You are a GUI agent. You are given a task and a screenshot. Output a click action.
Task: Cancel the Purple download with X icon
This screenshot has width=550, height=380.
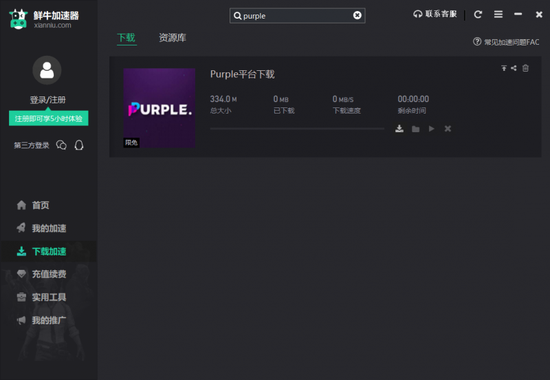pos(448,129)
